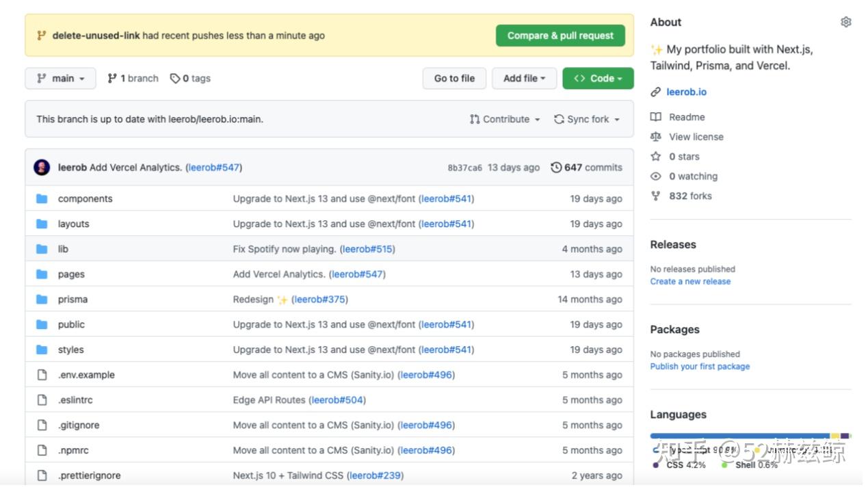
Task: Open the Sync fork dropdown
Action: click(x=586, y=119)
